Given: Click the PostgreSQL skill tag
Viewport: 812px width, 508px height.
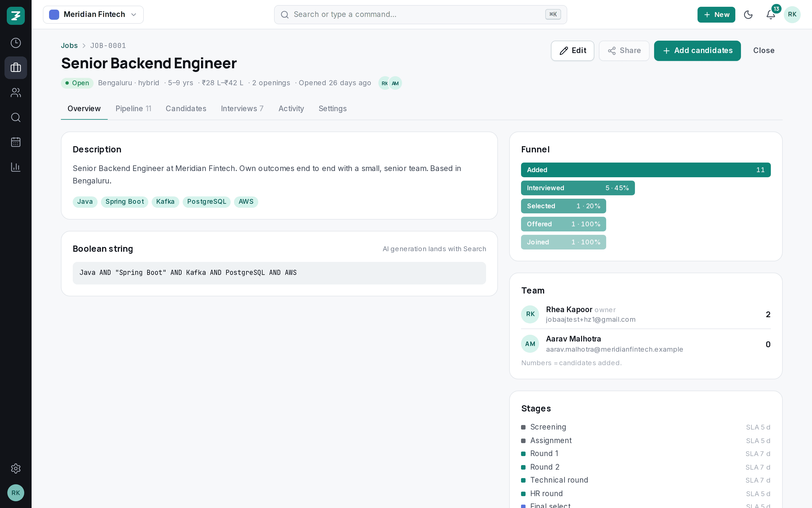Looking at the screenshot, I should click(x=207, y=202).
